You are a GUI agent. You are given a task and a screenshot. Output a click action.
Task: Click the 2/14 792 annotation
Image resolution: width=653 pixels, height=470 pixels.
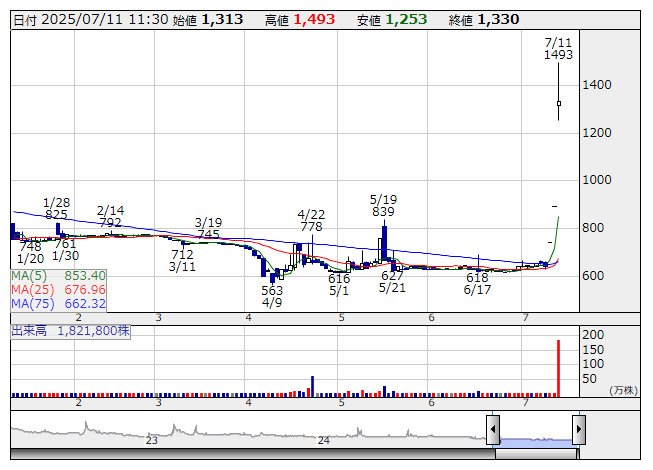[x=110, y=216]
